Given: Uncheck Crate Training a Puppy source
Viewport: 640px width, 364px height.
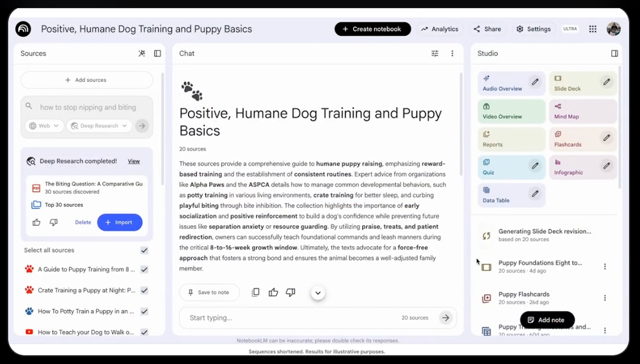Looking at the screenshot, I should (x=144, y=290).
